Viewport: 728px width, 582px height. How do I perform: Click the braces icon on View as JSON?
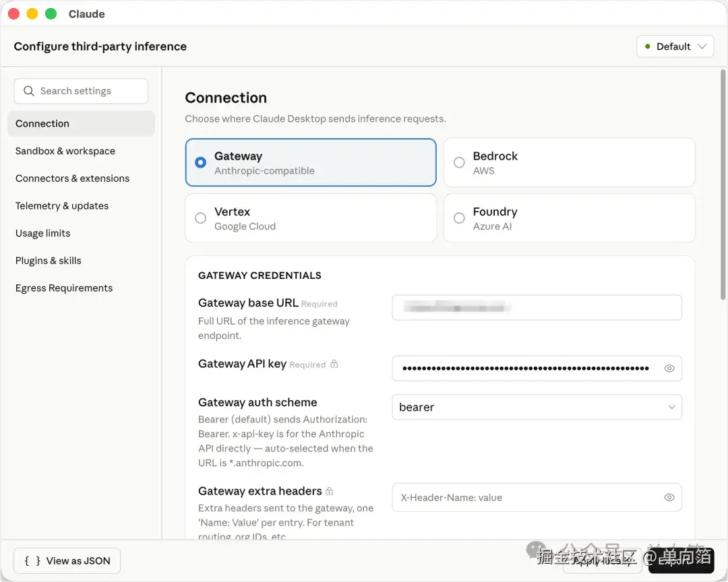point(32,560)
